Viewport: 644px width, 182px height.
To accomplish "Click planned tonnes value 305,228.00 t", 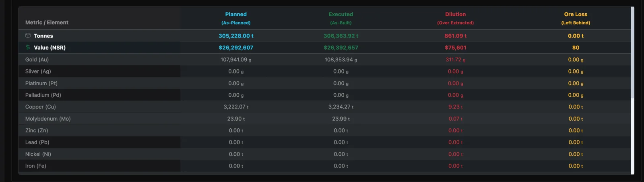I will click(236, 36).
